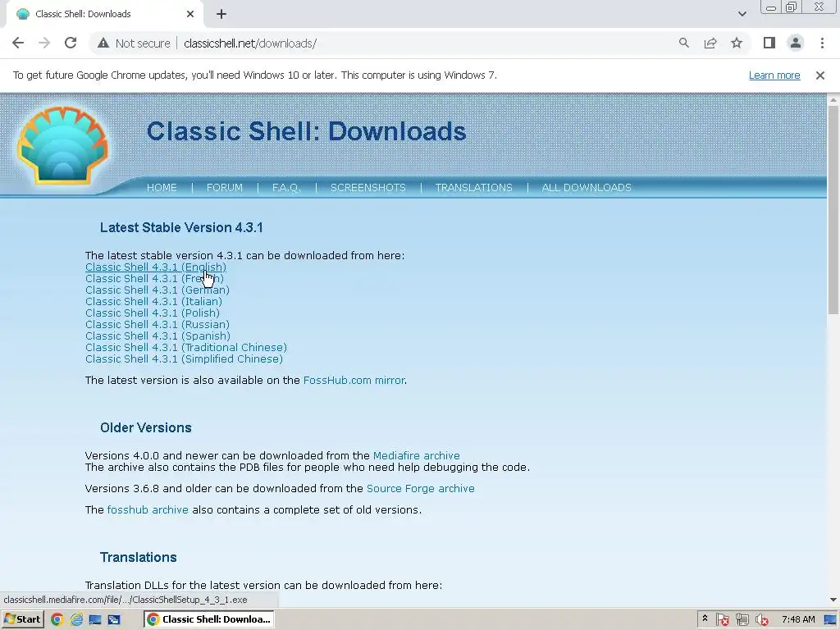
Task: Click the browser forward arrow
Action: coord(44,43)
